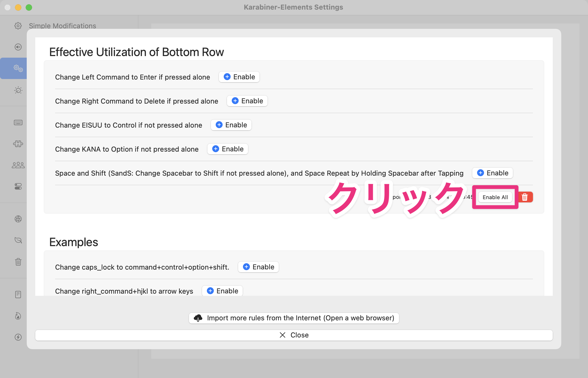Enable caps_lock to command+control+option+shift rule

(258, 267)
